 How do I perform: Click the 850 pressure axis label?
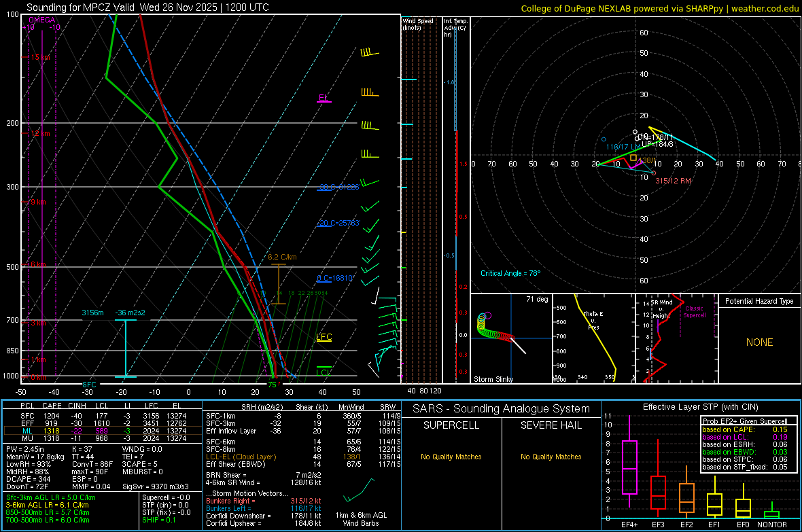coord(12,351)
